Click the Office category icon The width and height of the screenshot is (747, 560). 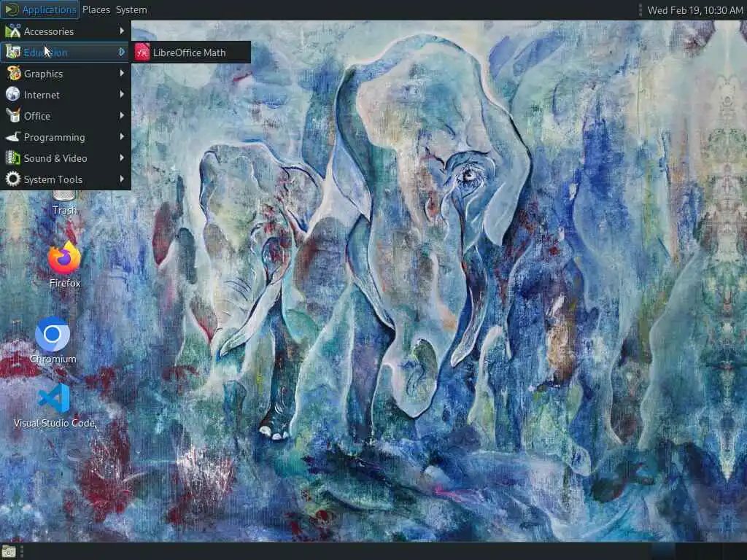[x=13, y=116]
